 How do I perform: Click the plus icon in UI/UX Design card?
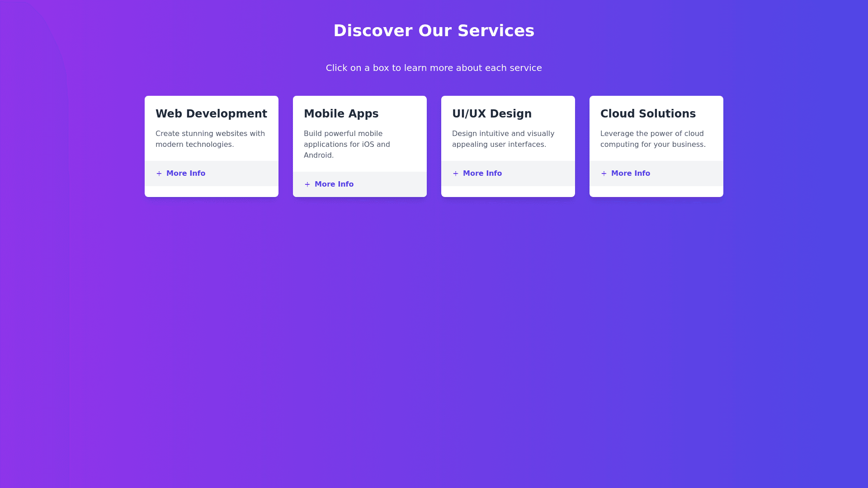pos(455,174)
